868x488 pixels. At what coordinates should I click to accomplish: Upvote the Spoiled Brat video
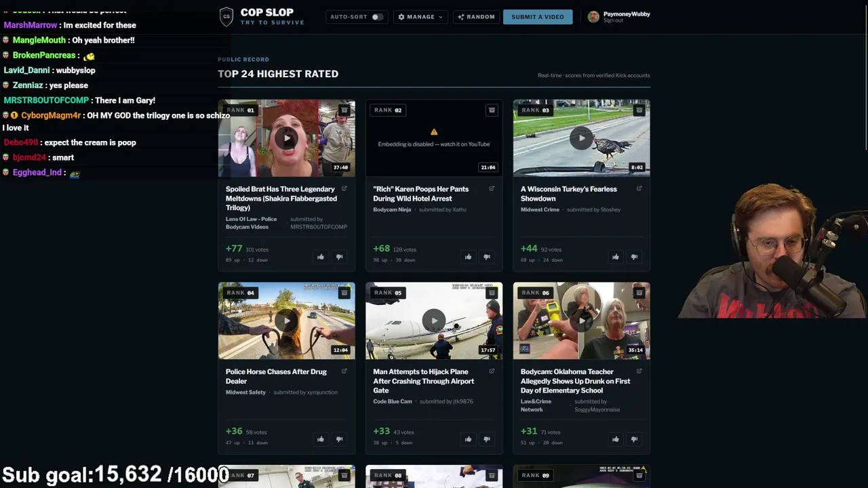[321, 257]
